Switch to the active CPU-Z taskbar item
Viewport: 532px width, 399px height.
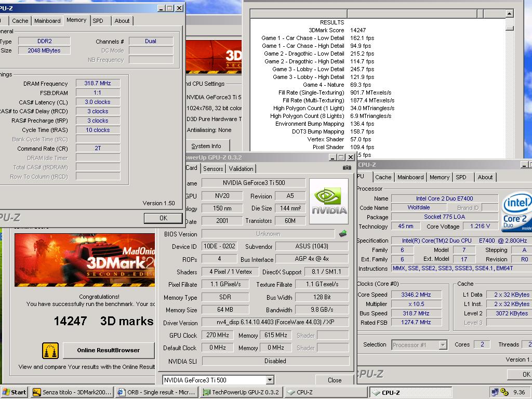click(411, 392)
